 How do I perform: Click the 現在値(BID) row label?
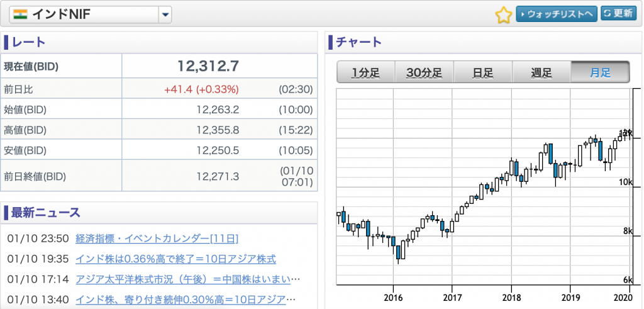[31, 67]
